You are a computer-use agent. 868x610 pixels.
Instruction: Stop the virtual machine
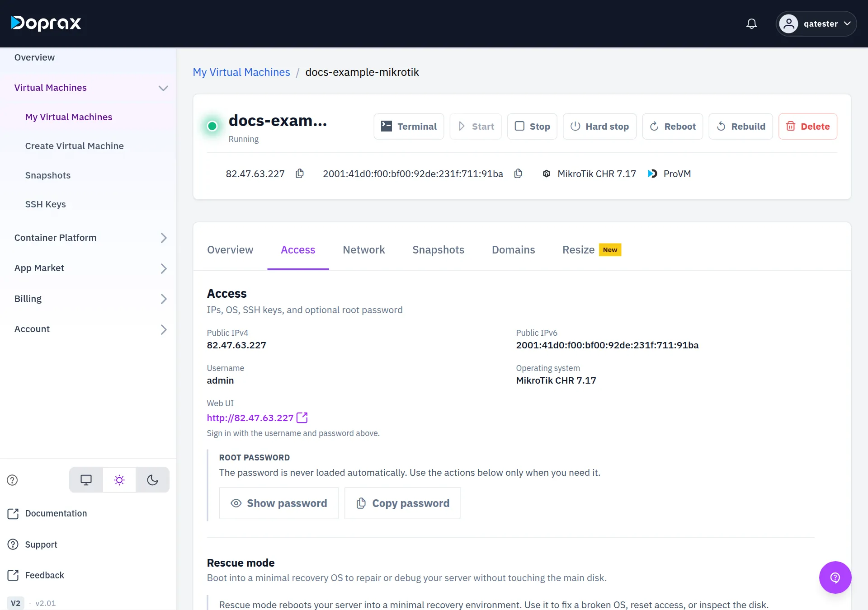click(x=532, y=127)
